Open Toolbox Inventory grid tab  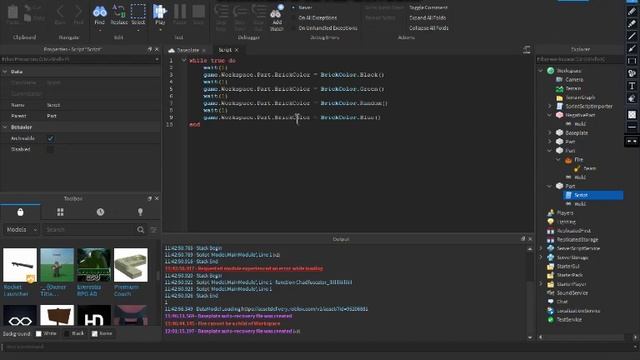coord(60,212)
